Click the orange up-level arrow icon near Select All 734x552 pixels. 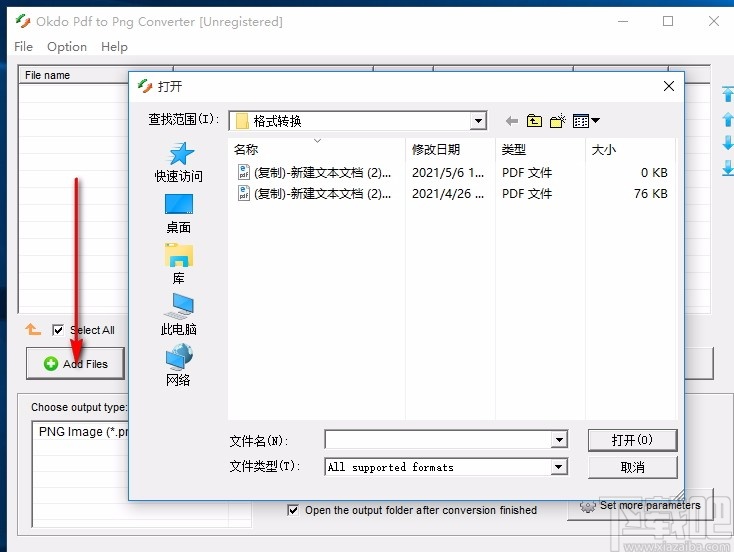[33, 330]
